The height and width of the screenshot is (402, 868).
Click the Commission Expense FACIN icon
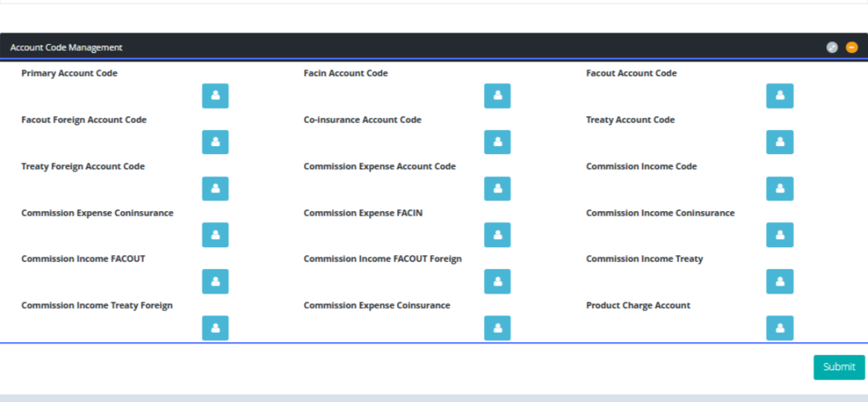pyautogui.click(x=497, y=235)
